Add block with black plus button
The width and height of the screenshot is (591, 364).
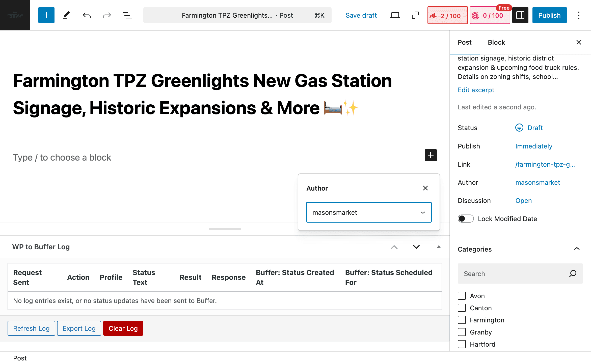(431, 155)
